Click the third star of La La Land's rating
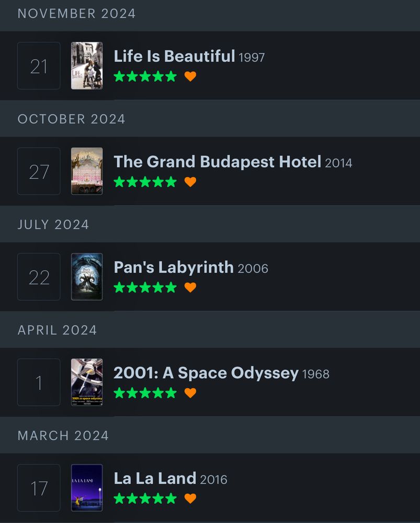The height and width of the screenshot is (523, 420). [x=145, y=498]
